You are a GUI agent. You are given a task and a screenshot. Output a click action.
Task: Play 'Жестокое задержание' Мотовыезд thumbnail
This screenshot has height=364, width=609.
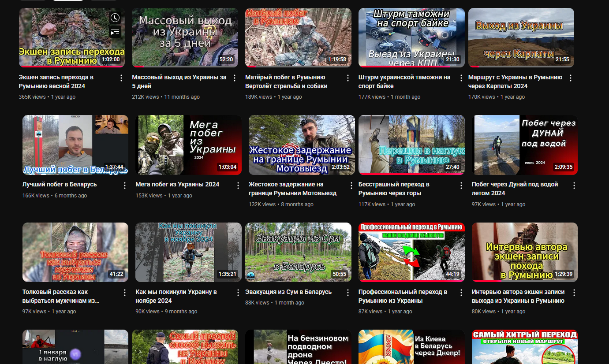pos(302,145)
